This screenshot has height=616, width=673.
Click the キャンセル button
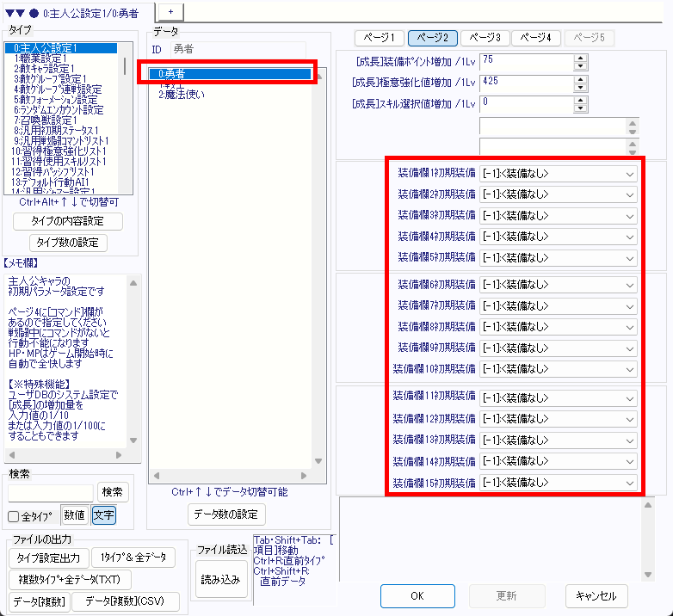coord(596,595)
